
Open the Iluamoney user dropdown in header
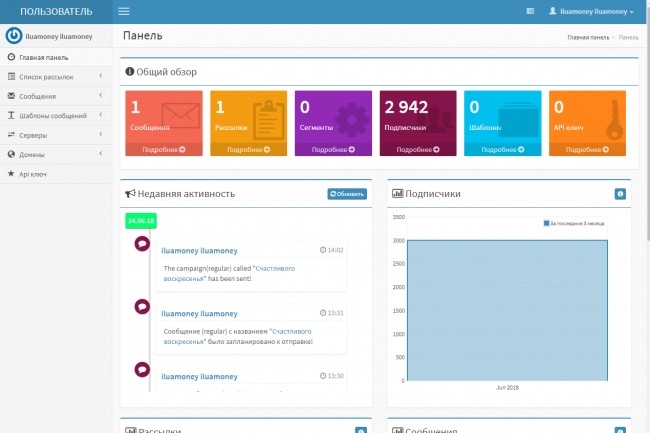[592, 12]
